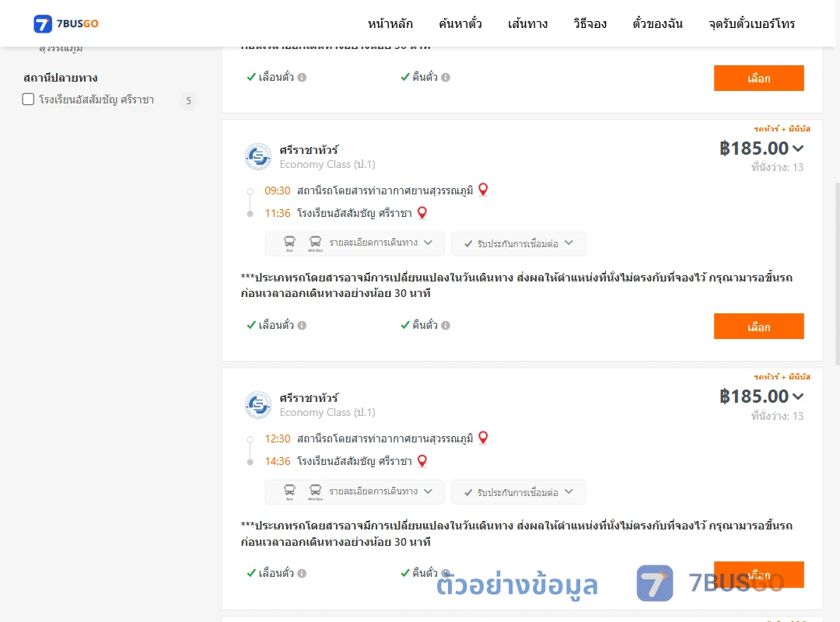
Task: Click เลื่อนตั๋ว info icon on 12:30 trip
Action: tap(302, 573)
